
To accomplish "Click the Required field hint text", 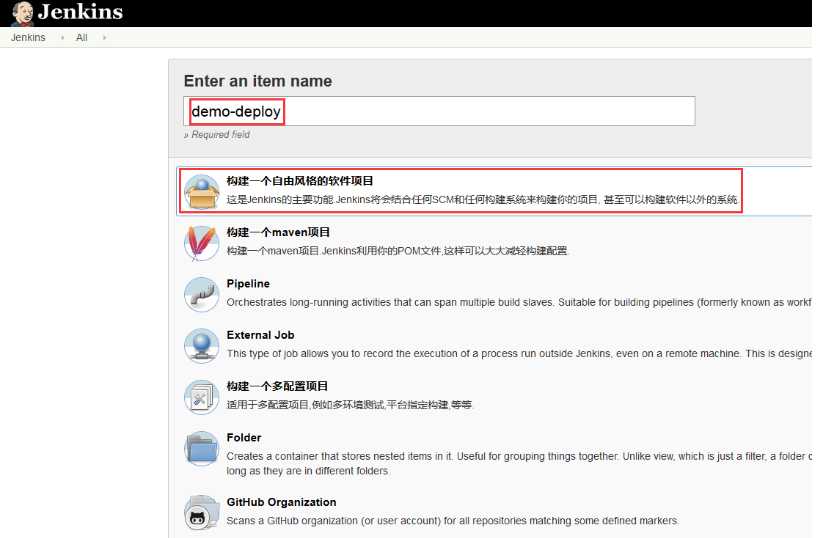I will pos(217,135).
